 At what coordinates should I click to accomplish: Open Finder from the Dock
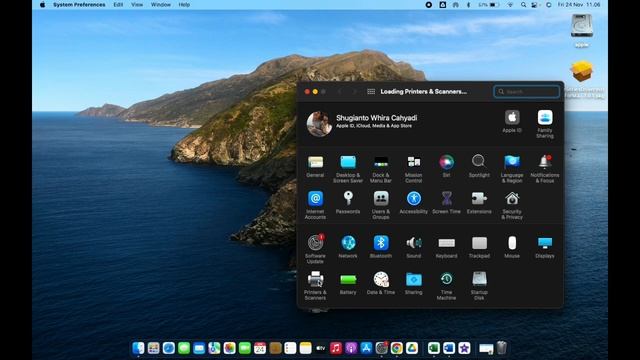point(138,348)
